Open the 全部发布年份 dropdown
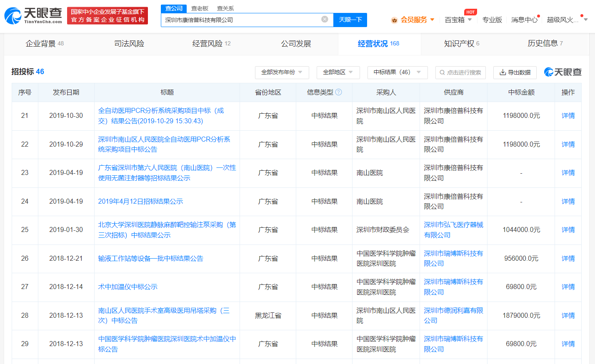Screen dimensions: 595x364 [x=281, y=72]
